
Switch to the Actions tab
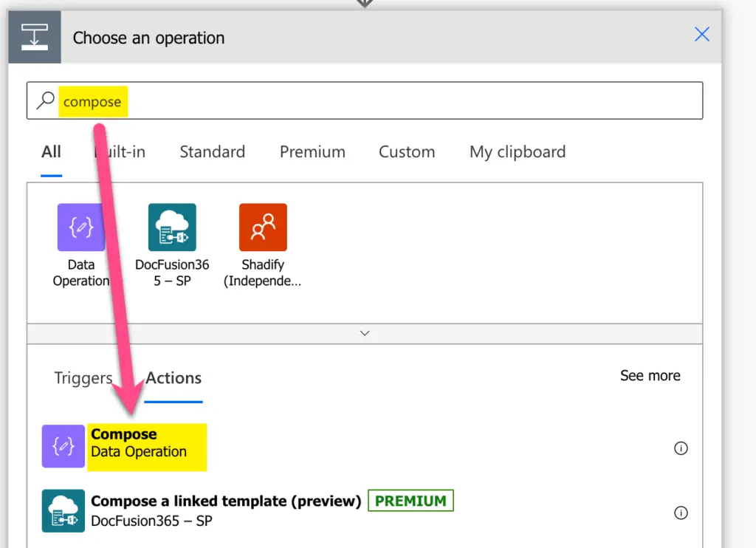click(x=173, y=378)
